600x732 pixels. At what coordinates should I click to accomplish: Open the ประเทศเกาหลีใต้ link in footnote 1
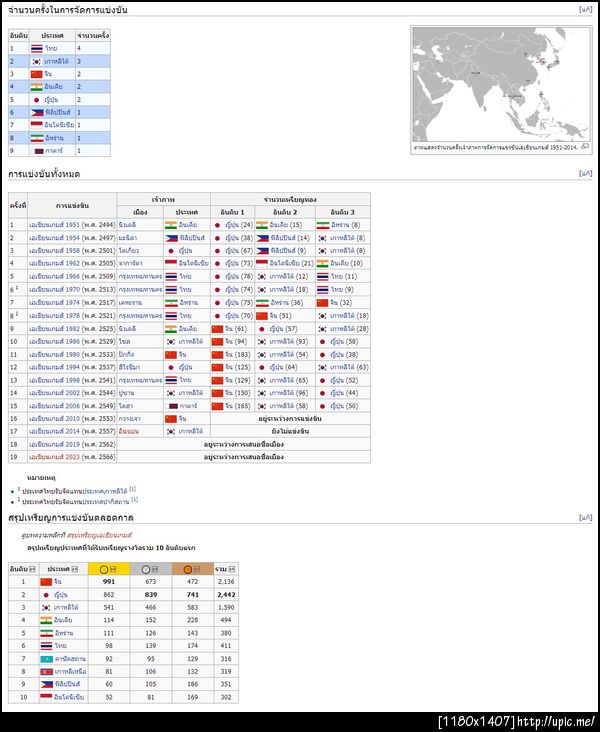[x=105, y=491]
